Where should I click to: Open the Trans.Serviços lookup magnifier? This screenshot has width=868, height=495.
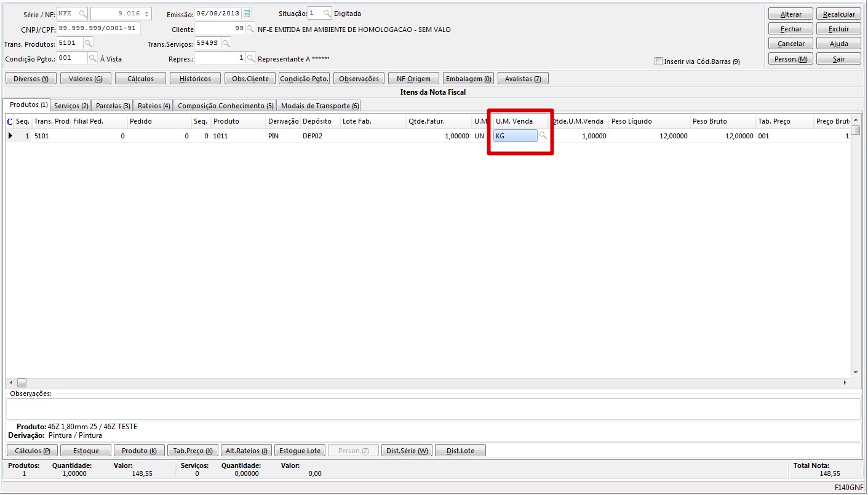226,43
